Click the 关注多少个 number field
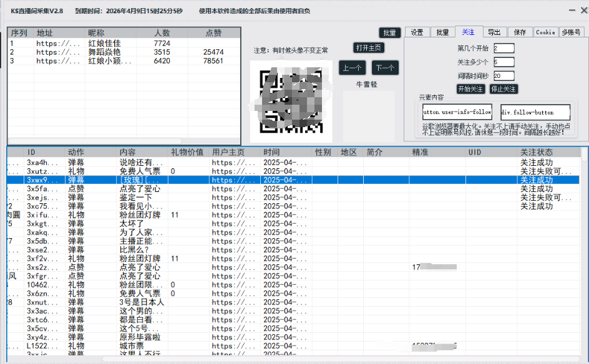This screenshot has height=364, width=589. click(504, 62)
